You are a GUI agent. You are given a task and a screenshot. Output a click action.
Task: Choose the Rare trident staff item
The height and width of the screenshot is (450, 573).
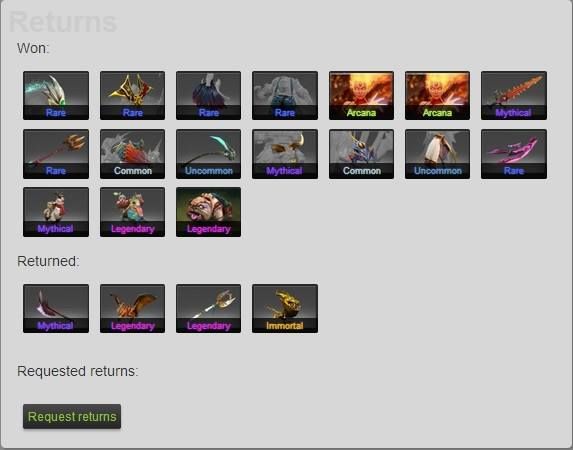pyautogui.click(x=56, y=154)
